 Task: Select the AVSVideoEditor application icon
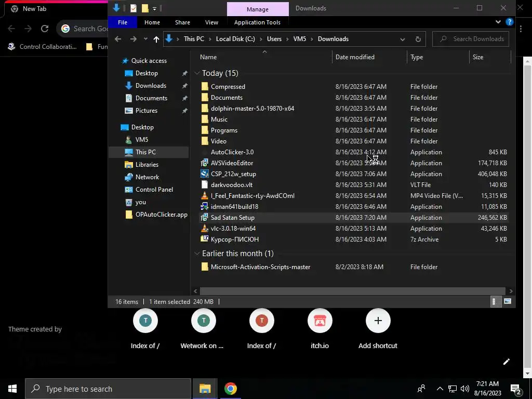click(x=205, y=163)
